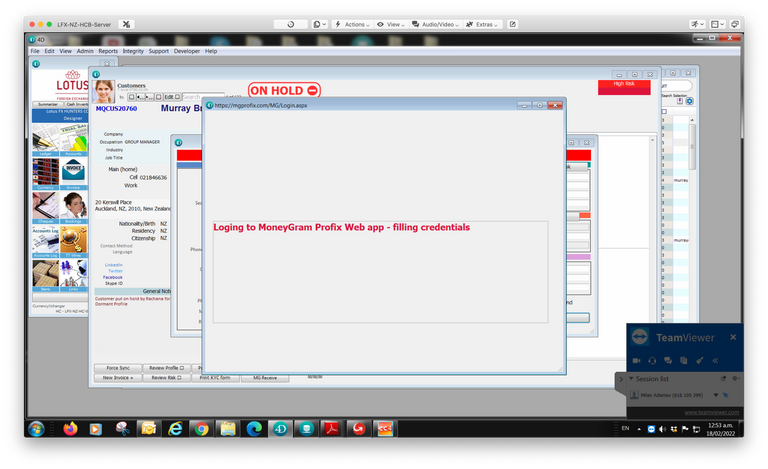Collapse the Session list triangle
The image size is (768, 469).
pos(631,378)
